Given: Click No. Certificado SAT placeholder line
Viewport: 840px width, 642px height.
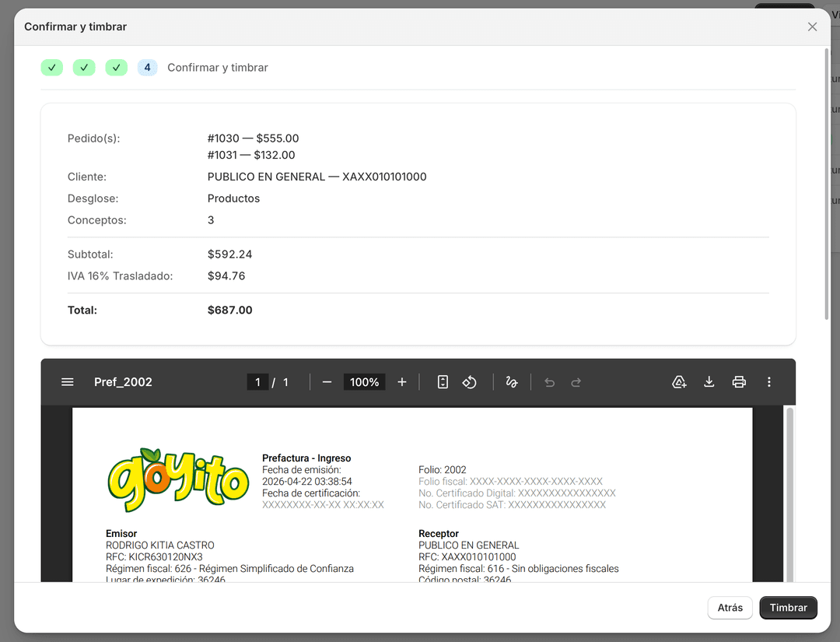Looking at the screenshot, I should pos(512,505).
